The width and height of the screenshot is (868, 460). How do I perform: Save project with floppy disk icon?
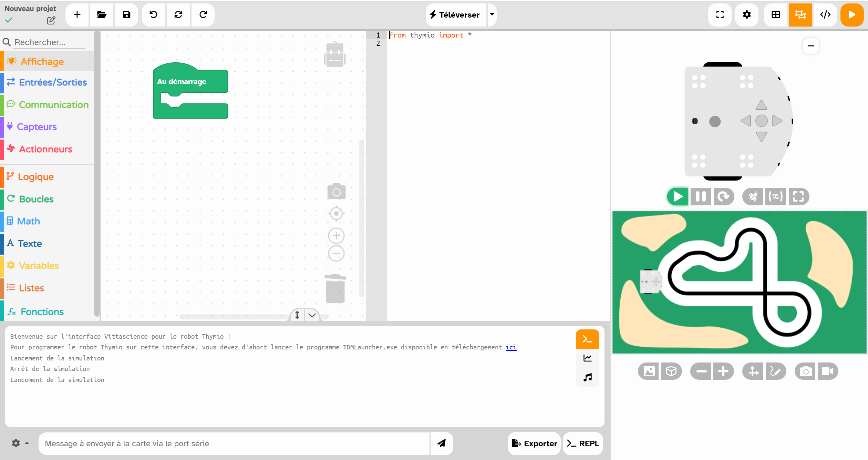click(126, 14)
